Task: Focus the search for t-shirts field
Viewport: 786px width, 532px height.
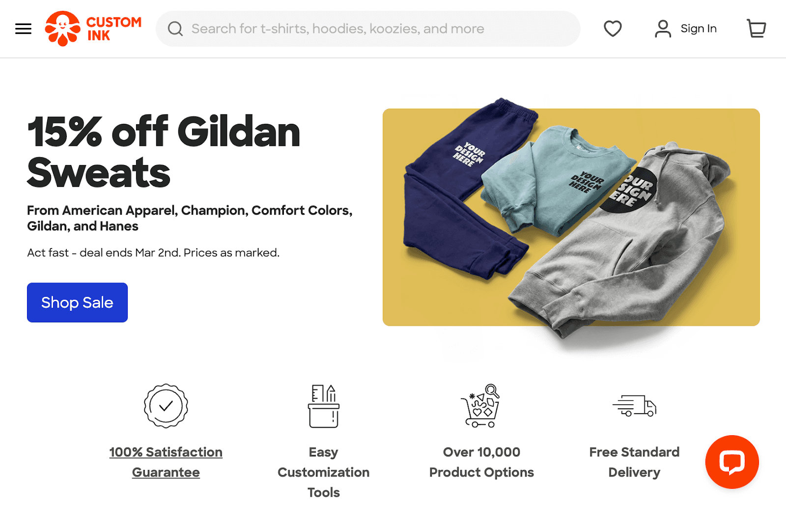Action: (368, 28)
